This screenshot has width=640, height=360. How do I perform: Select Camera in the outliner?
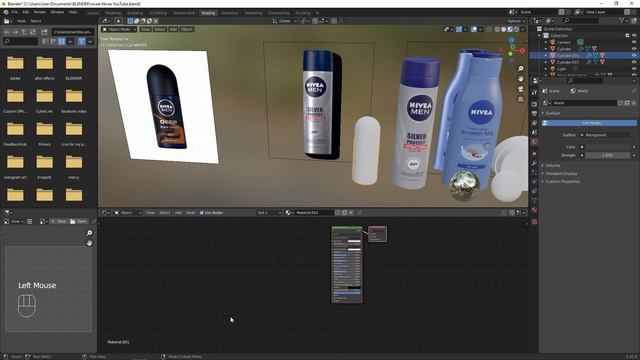point(564,42)
